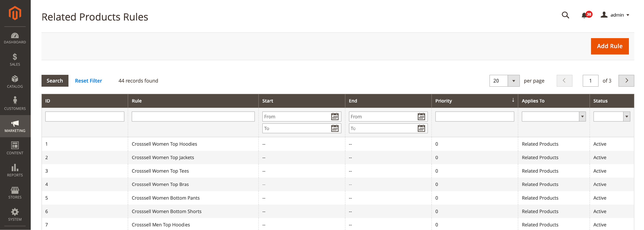
Task: Open the Reports sidebar menu
Action: coord(15,170)
